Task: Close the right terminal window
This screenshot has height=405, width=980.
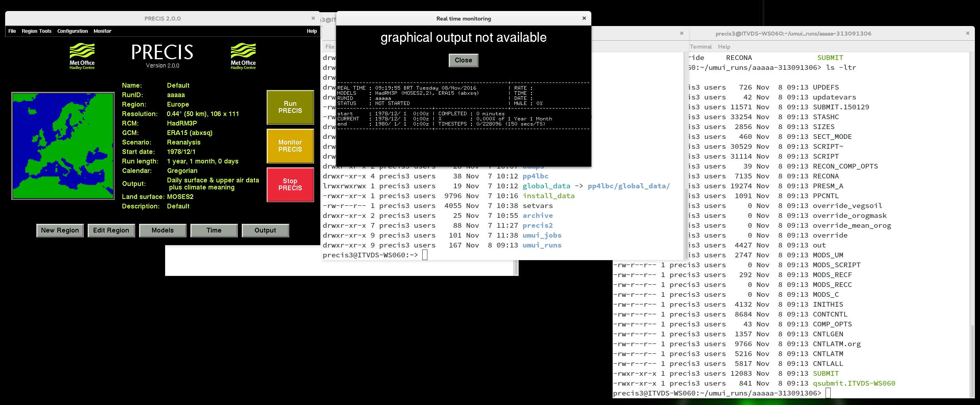Action: (x=968, y=34)
